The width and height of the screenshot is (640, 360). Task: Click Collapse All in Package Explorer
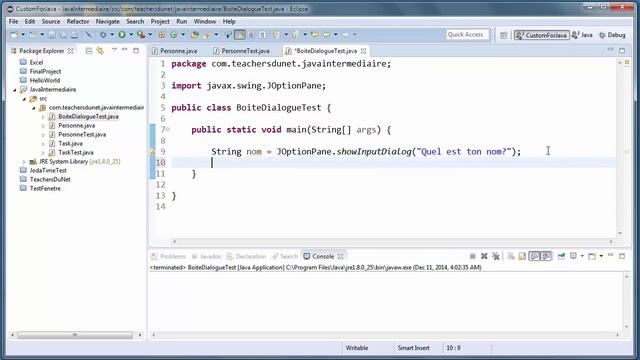[x=89, y=51]
